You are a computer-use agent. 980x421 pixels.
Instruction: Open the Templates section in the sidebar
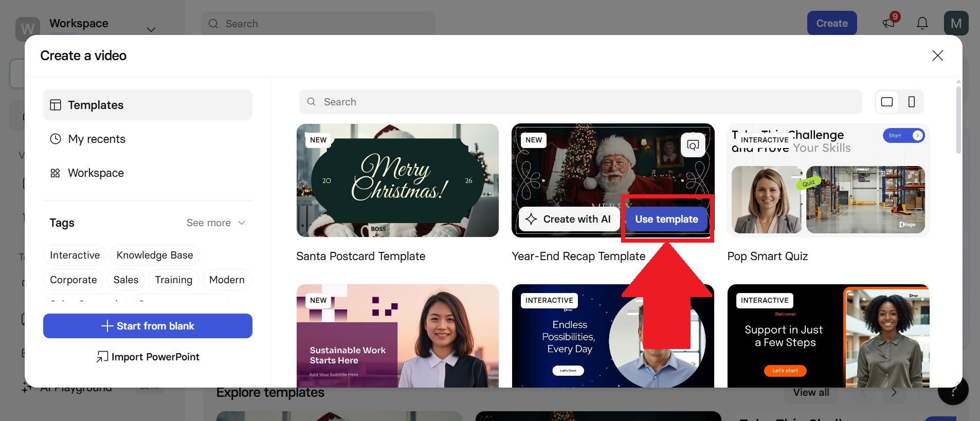(148, 105)
